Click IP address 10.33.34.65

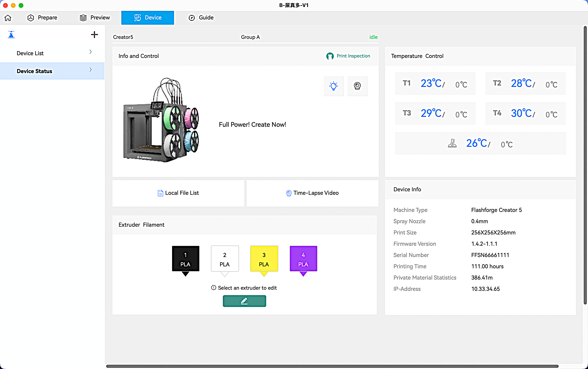[486, 289]
